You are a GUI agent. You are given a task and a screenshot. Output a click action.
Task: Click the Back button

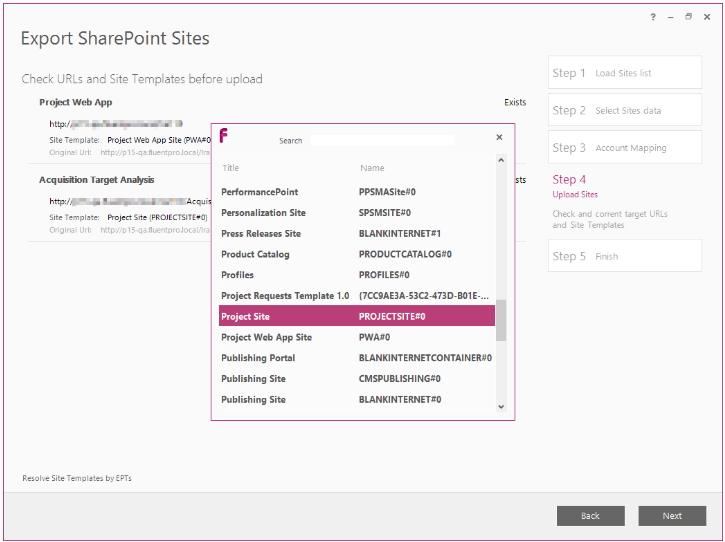click(x=590, y=516)
